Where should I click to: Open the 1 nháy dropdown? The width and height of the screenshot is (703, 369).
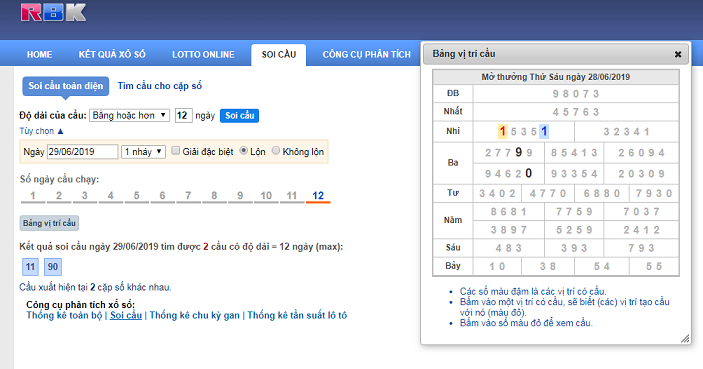click(143, 152)
